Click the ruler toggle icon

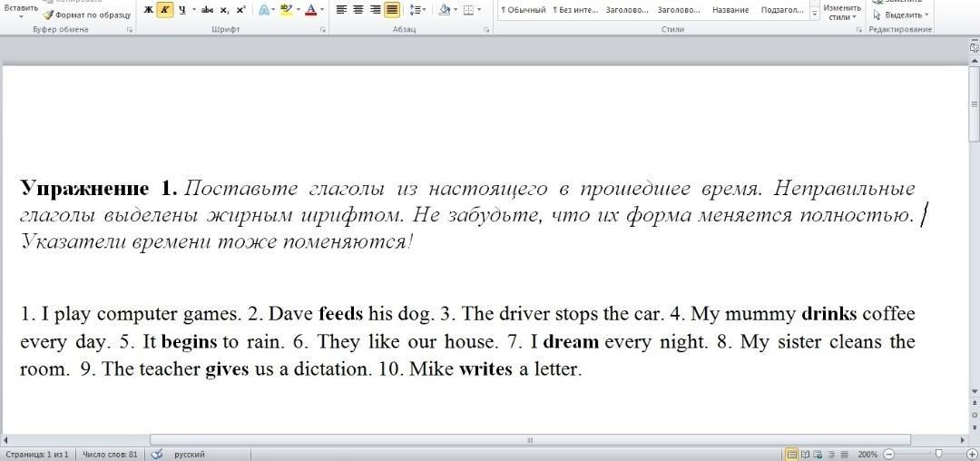[974, 47]
